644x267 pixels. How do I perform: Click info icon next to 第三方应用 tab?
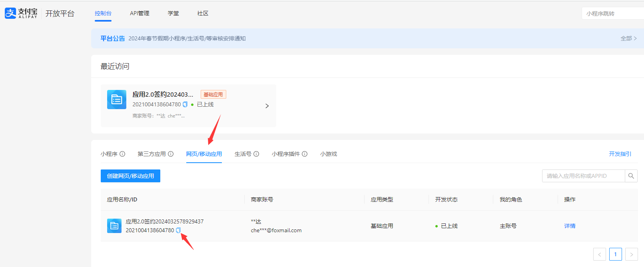tap(171, 154)
